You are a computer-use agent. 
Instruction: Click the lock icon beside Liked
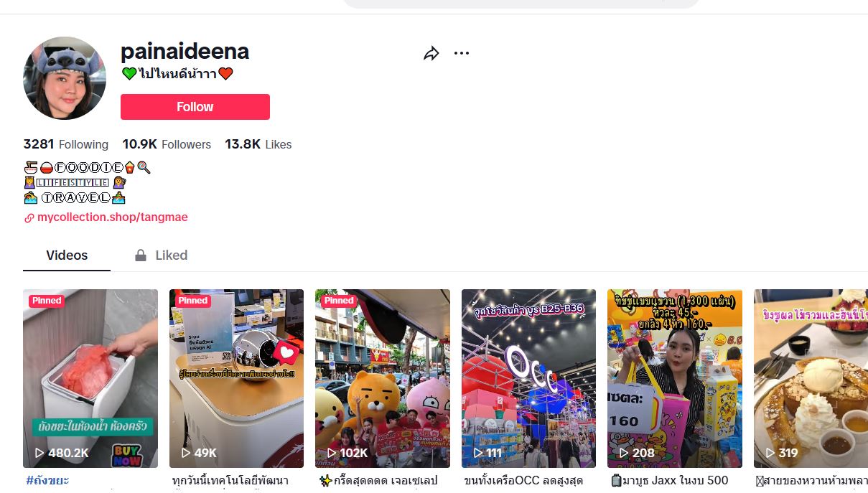(x=141, y=255)
